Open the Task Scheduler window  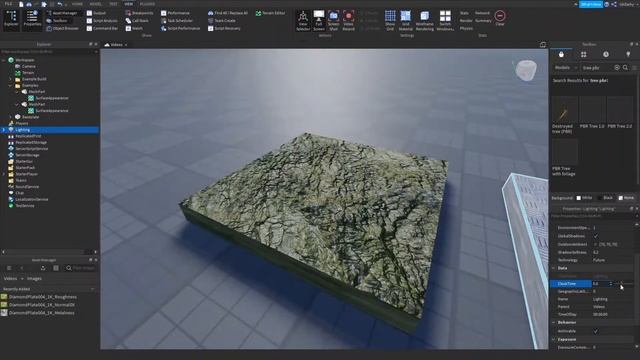coord(177,20)
